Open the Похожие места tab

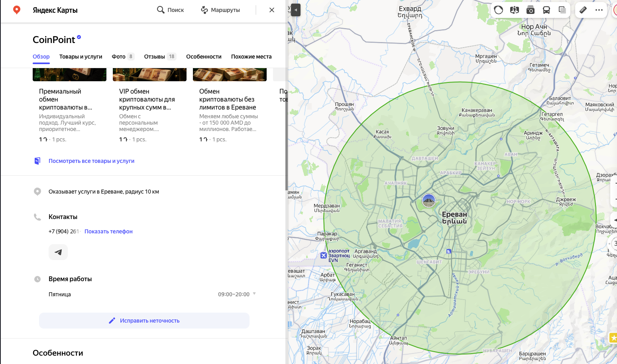(x=252, y=57)
